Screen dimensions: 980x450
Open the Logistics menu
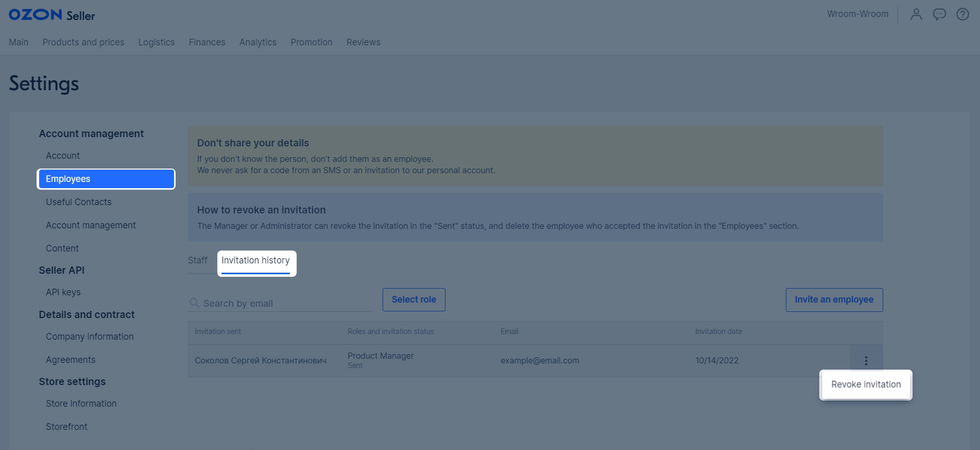(156, 42)
